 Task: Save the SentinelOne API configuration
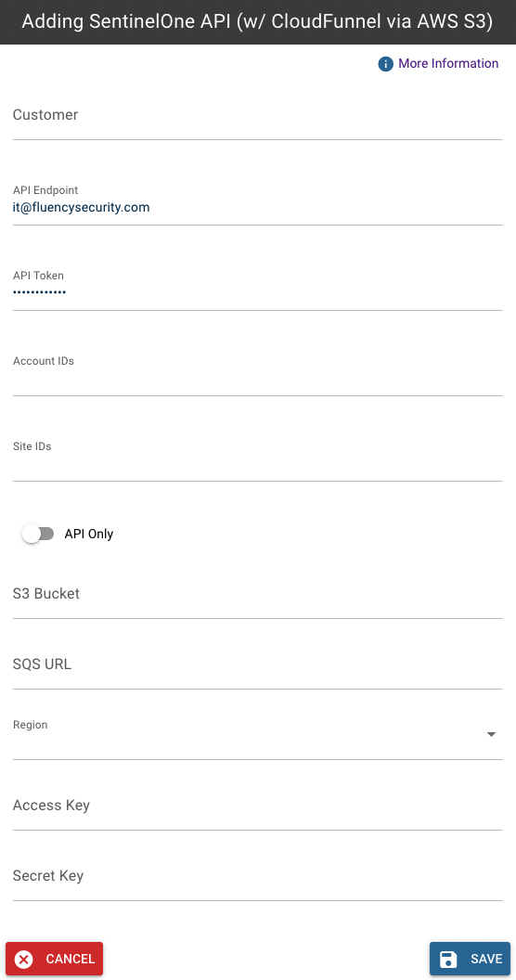pyautogui.click(x=470, y=959)
